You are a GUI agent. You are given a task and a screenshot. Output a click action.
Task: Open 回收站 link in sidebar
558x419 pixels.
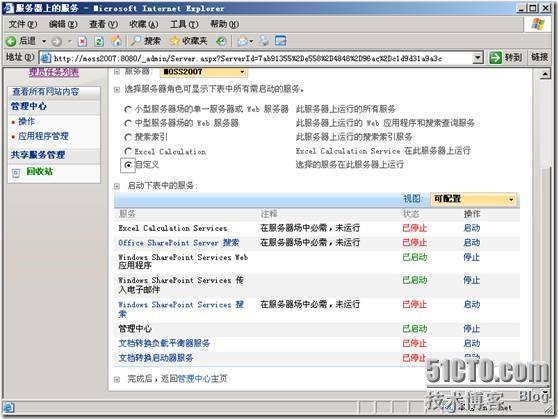[x=40, y=172]
